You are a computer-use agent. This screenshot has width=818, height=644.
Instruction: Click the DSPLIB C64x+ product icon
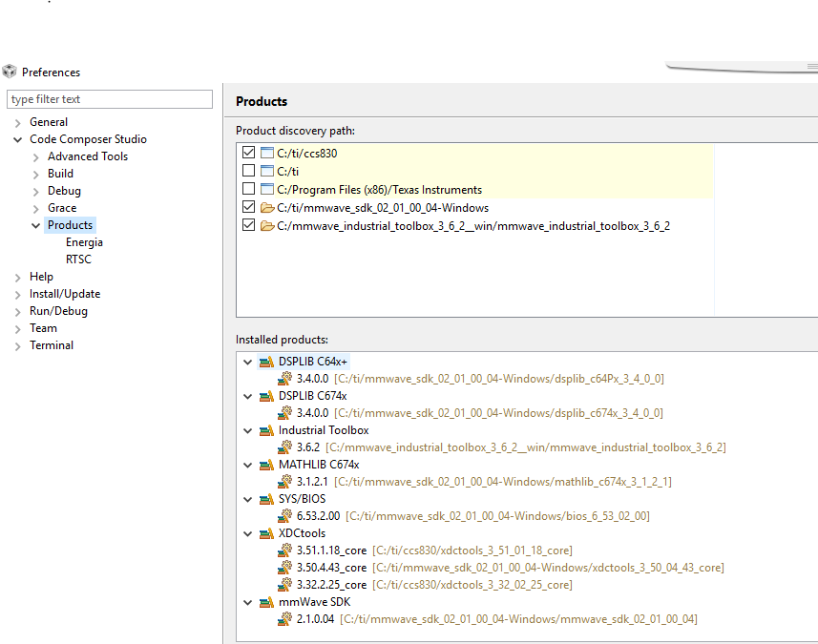coord(266,362)
